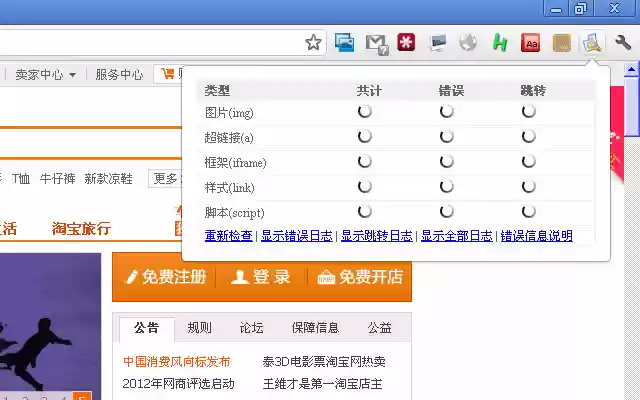Click the 显示跳转日志 link
Image resolution: width=640 pixels, height=400 pixels.
coord(377,236)
